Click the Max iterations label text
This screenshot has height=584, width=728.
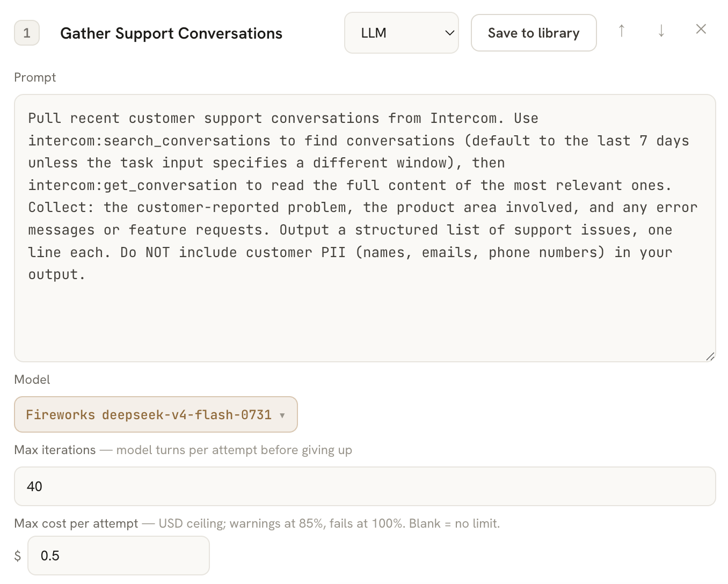click(x=55, y=450)
